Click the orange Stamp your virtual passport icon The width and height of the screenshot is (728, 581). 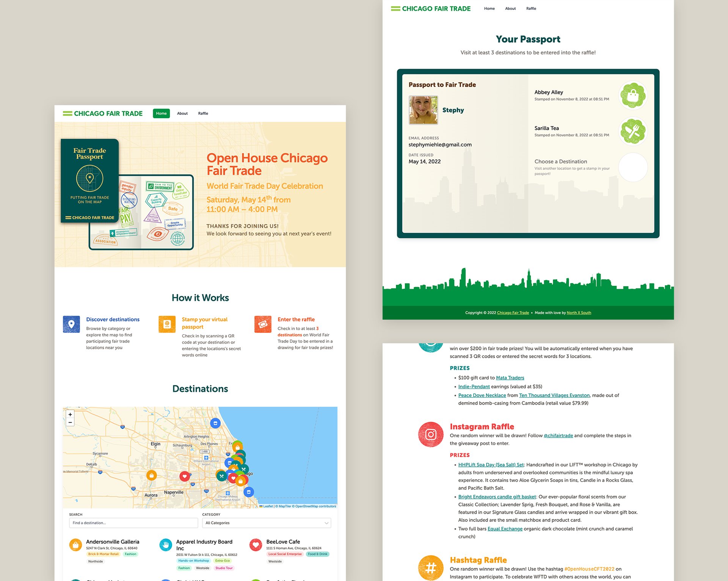(167, 324)
